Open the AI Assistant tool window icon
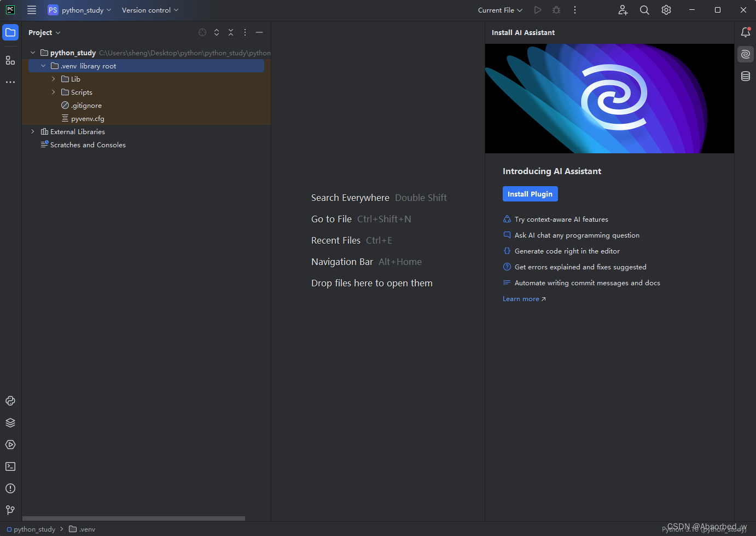This screenshot has width=756, height=536. pos(746,54)
